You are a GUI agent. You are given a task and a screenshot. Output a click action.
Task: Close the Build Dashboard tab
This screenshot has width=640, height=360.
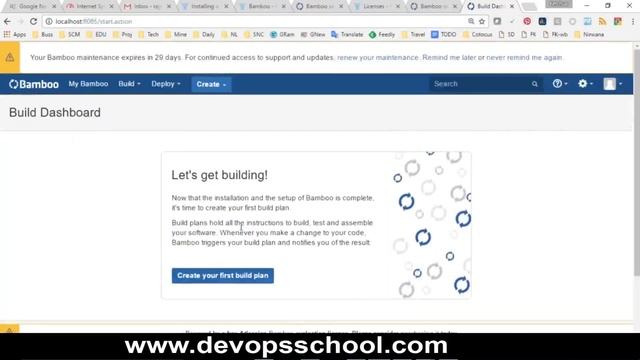tap(512, 6)
